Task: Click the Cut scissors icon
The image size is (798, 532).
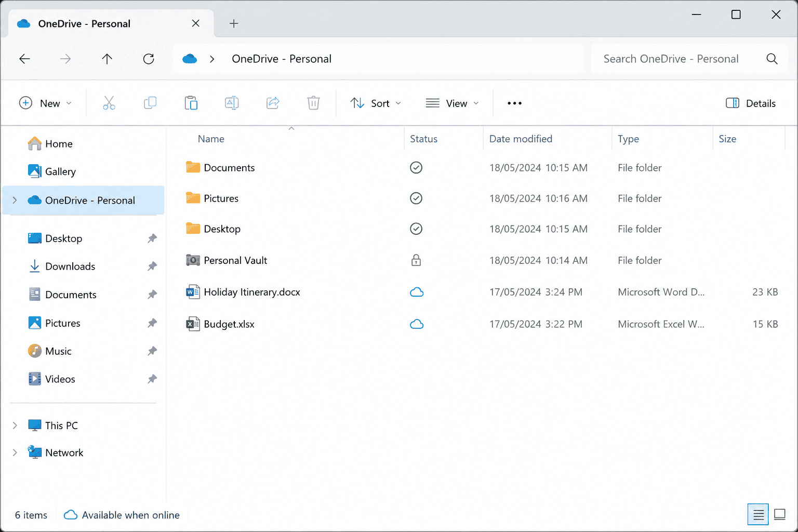Action: point(109,103)
